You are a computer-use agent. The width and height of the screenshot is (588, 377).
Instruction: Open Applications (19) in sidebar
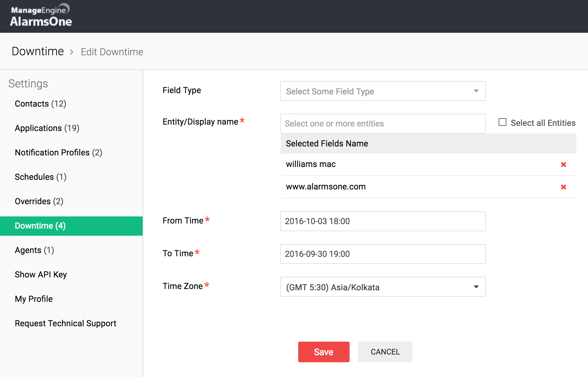click(x=47, y=128)
